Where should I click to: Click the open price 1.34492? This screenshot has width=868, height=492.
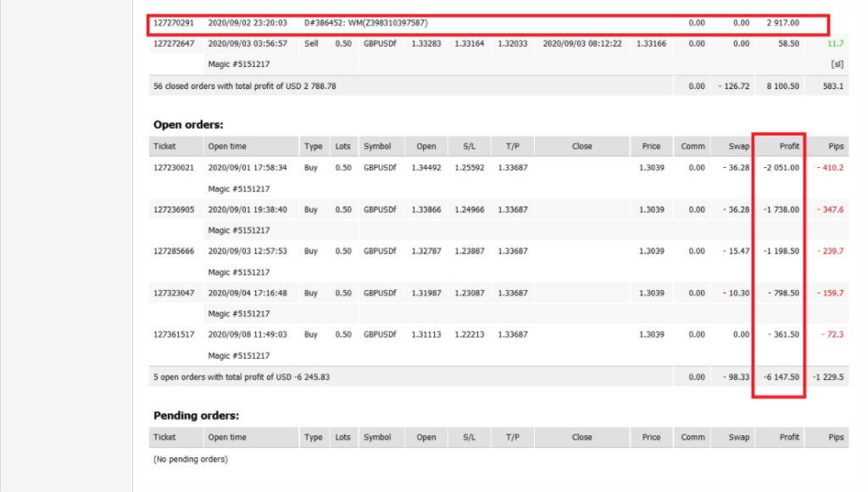[x=426, y=168]
